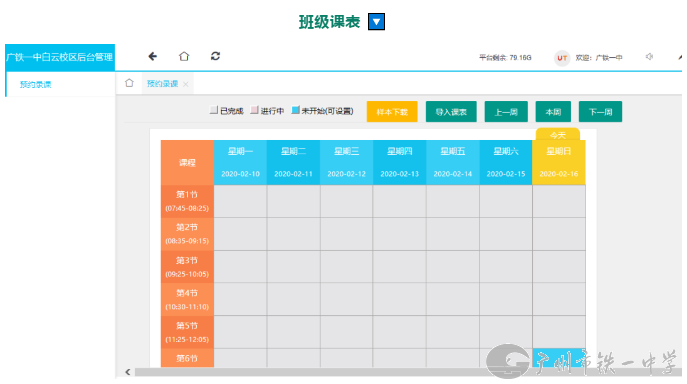Click the 广铁一中白云校区后台管理 header

point(60,57)
